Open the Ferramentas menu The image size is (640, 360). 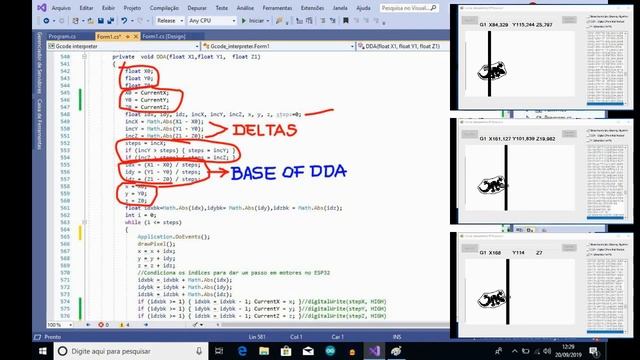click(277, 8)
